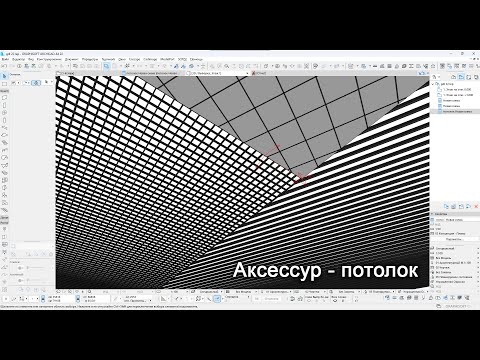Click the Параметры... button in view properties

(x=455, y=239)
